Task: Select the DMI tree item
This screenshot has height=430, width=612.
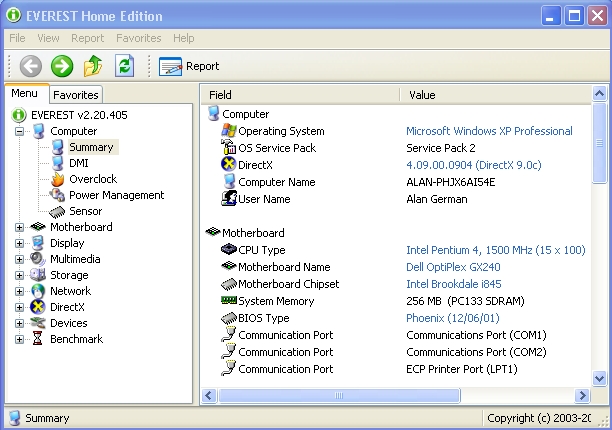Action: 78,163
